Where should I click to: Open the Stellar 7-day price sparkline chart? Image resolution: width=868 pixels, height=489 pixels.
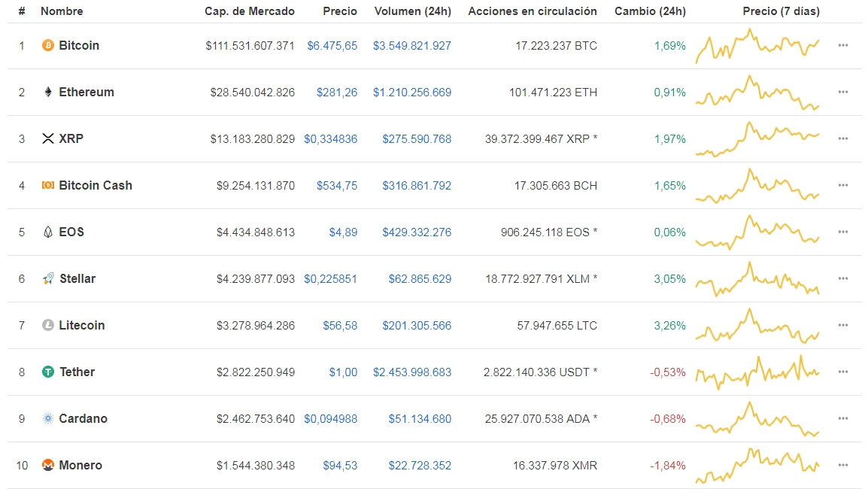point(757,278)
